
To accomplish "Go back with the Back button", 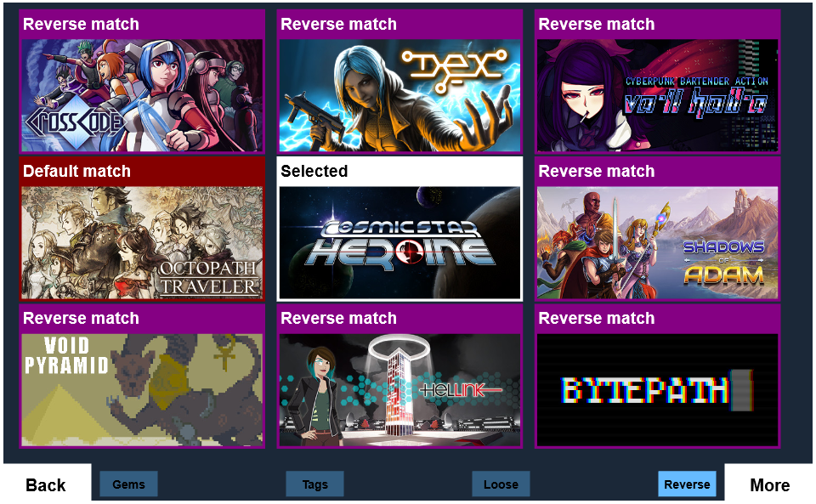I will click(46, 484).
